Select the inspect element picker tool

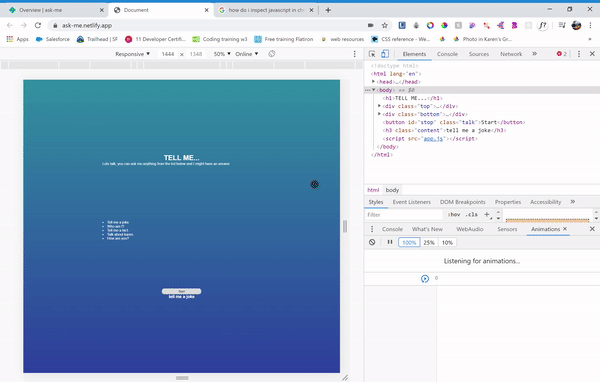(372, 54)
